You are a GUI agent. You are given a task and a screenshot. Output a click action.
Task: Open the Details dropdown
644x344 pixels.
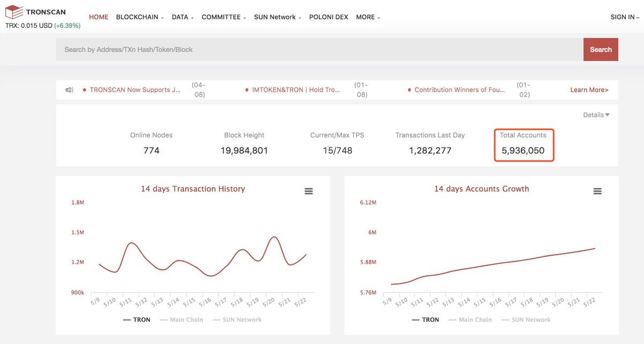point(595,114)
